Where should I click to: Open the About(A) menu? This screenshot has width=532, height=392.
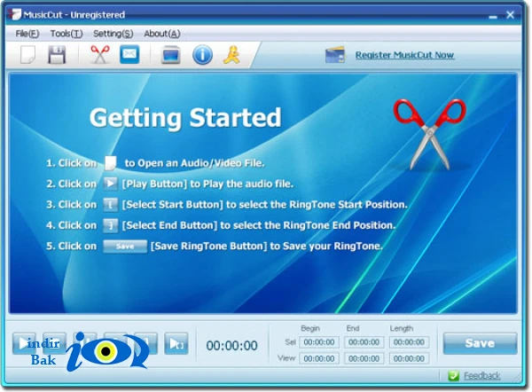point(162,34)
